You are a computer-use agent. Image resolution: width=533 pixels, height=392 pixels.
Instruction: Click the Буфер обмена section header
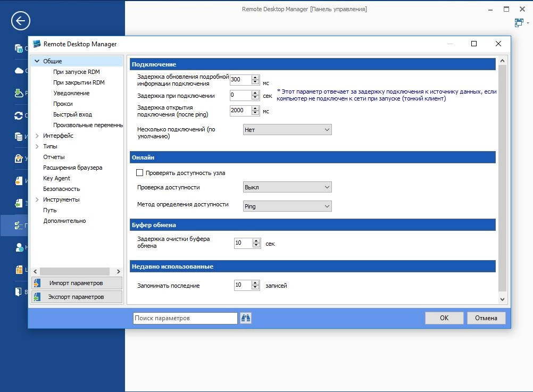click(x=313, y=225)
